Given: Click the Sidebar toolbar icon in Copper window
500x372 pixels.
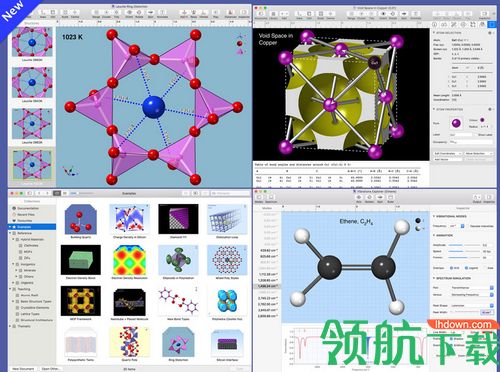Looking at the screenshot, I should pyautogui.click(x=261, y=14).
